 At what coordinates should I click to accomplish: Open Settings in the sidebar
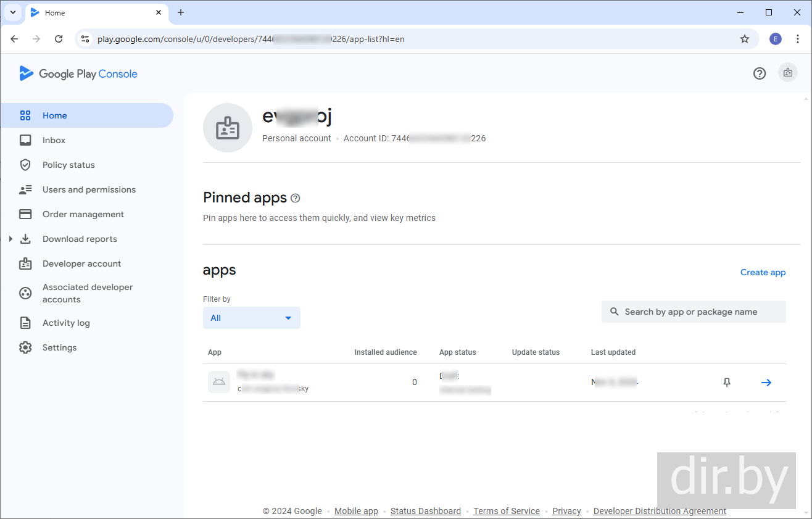59,347
